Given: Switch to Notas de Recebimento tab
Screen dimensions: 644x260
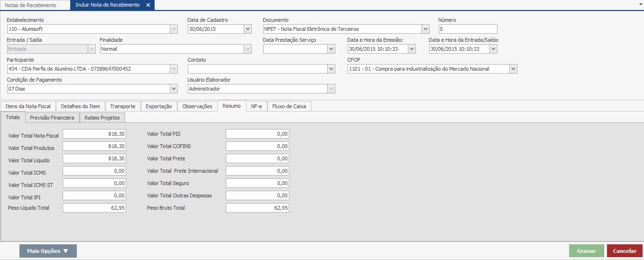Looking at the screenshot, I should [x=30, y=5].
